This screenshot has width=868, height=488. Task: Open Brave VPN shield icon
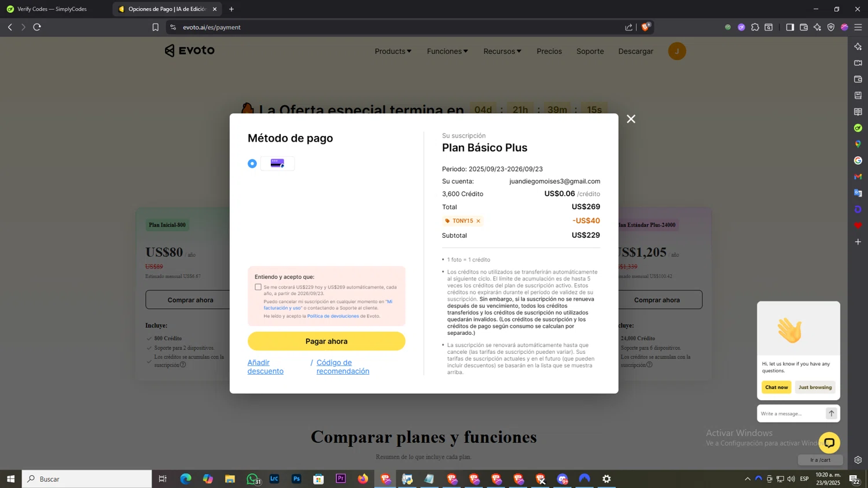831,27
